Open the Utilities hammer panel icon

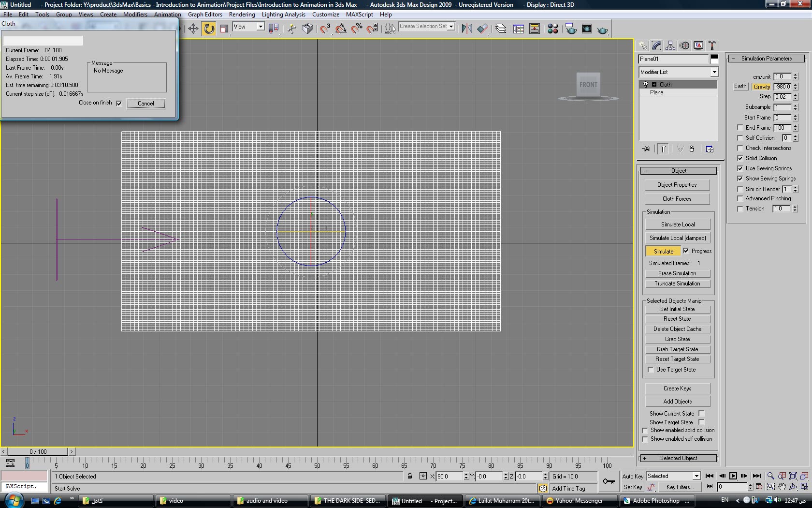(x=712, y=45)
